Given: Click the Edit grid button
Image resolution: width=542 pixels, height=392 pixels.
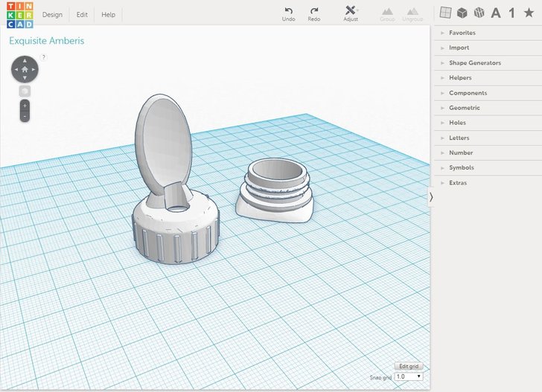Looking at the screenshot, I should (409, 366).
